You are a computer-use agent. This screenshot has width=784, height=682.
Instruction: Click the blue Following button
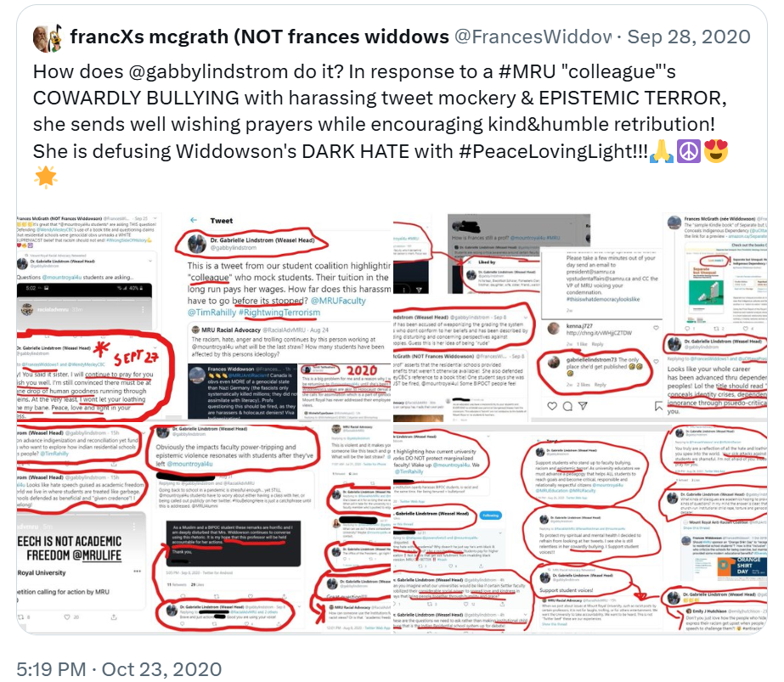(x=490, y=516)
